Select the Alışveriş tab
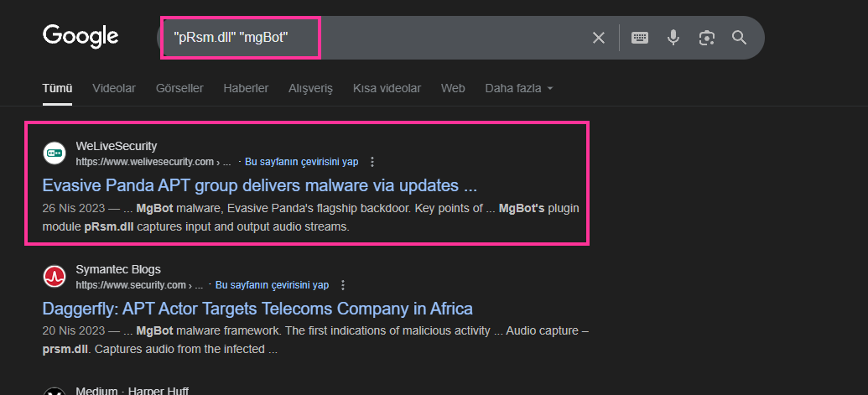Viewport: 868px width, 395px height. (x=310, y=89)
